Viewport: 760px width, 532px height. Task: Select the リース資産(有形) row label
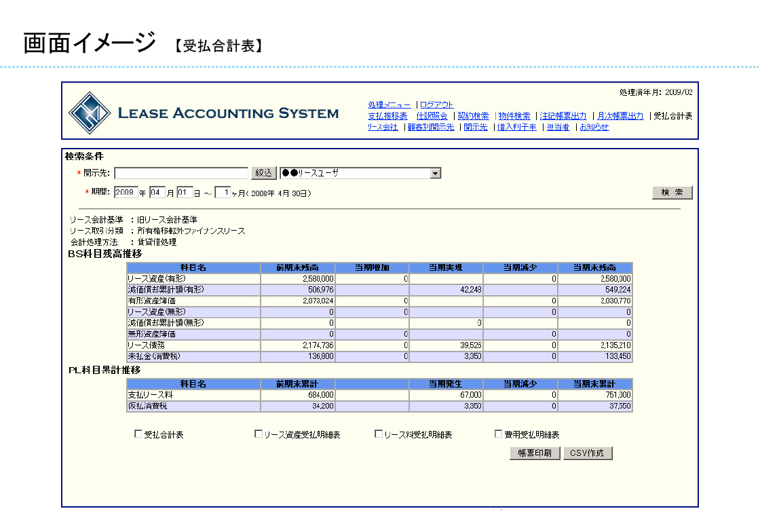pyautogui.click(x=157, y=279)
